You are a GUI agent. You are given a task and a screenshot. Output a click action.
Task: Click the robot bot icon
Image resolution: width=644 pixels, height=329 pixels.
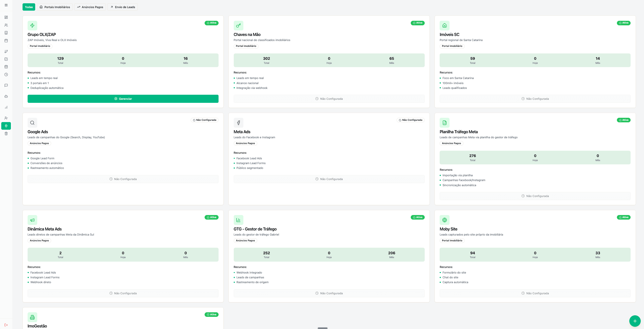[x=6, y=96]
